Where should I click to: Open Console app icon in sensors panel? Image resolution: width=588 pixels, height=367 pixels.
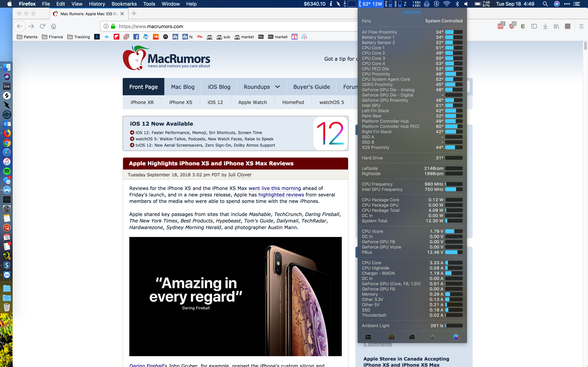click(391, 337)
